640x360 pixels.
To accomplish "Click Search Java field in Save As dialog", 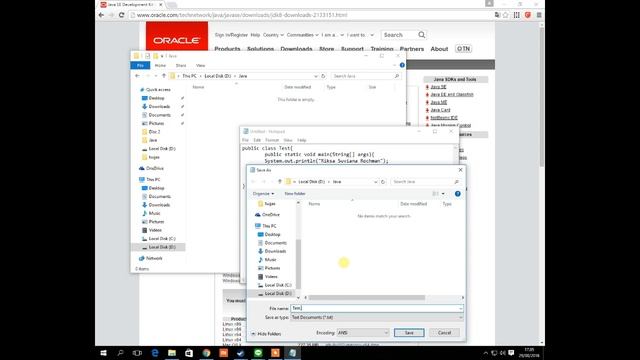I will point(425,182).
